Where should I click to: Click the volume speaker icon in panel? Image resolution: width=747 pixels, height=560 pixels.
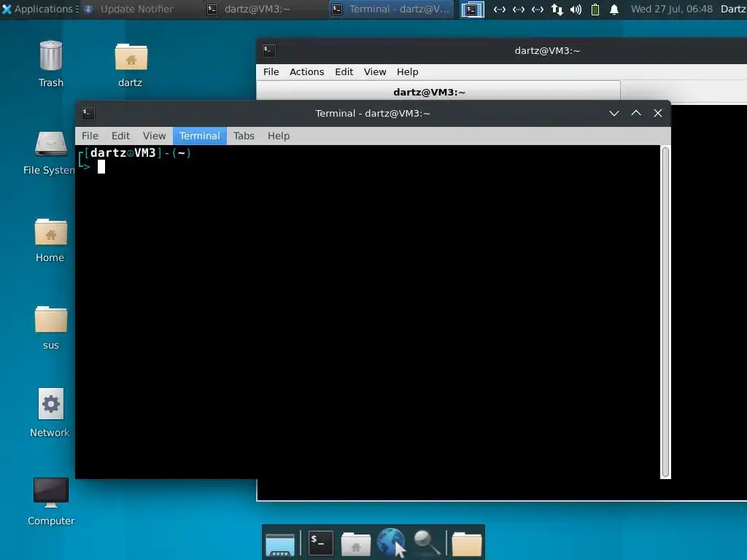(576, 9)
